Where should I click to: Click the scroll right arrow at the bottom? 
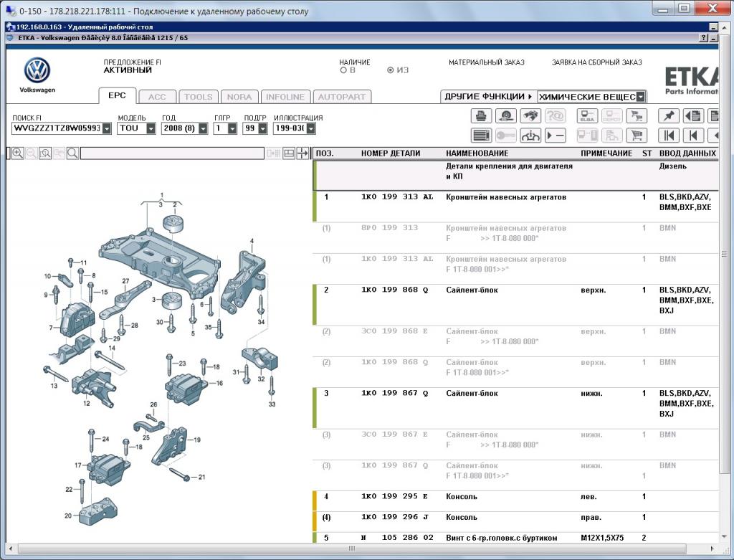[712, 549]
